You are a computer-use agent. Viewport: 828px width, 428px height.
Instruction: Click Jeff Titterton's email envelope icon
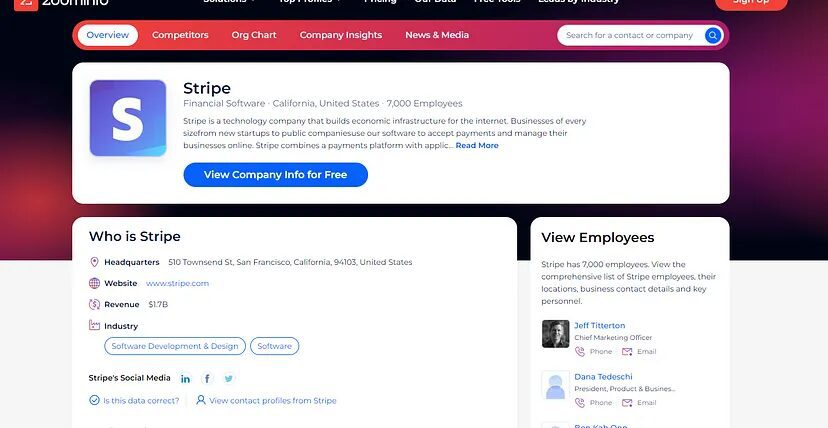coord(627,352)
